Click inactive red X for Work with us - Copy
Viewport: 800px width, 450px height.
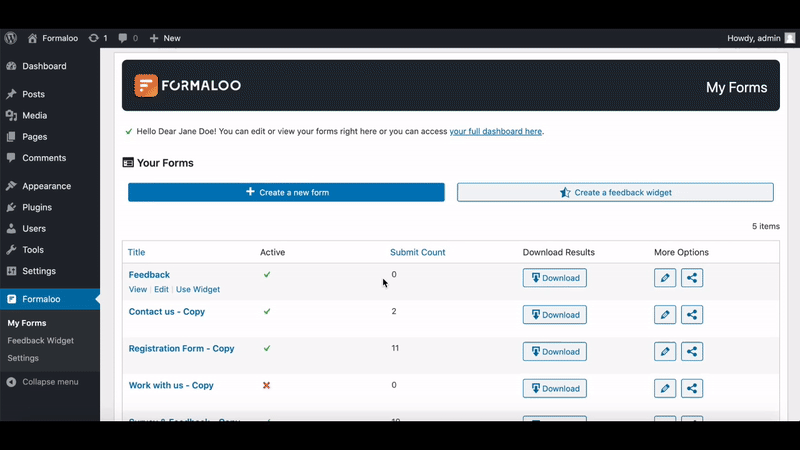[266, 385]
